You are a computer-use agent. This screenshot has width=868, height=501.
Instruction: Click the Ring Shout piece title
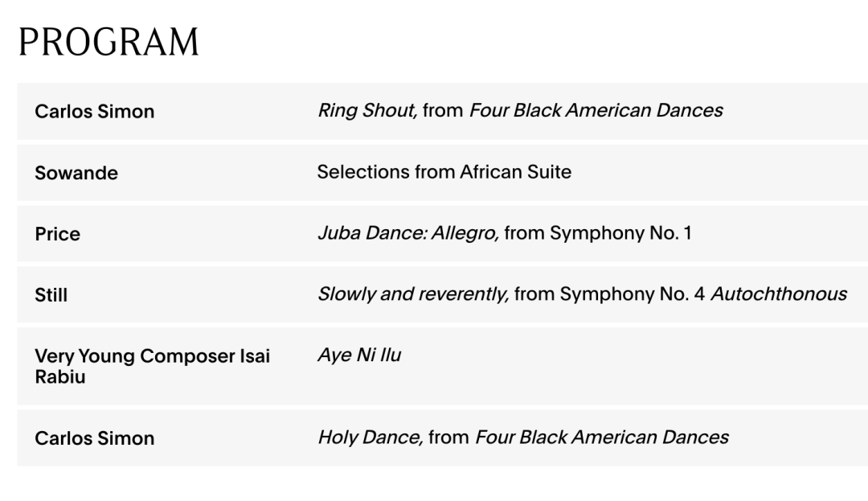(366, 111)
